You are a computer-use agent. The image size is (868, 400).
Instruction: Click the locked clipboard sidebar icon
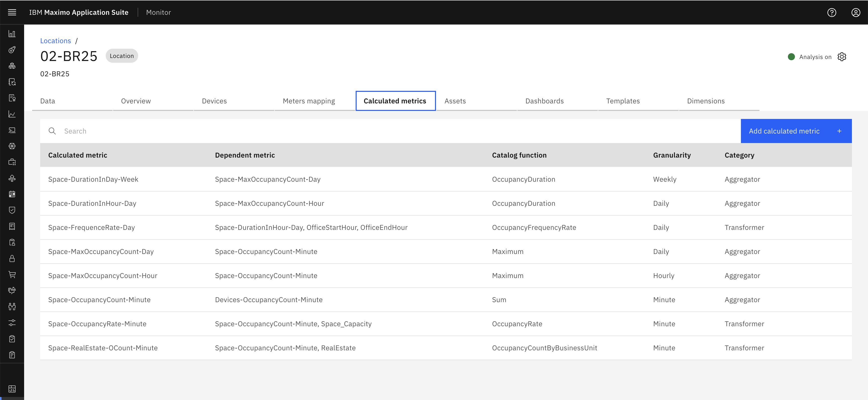tap(12, 242)
